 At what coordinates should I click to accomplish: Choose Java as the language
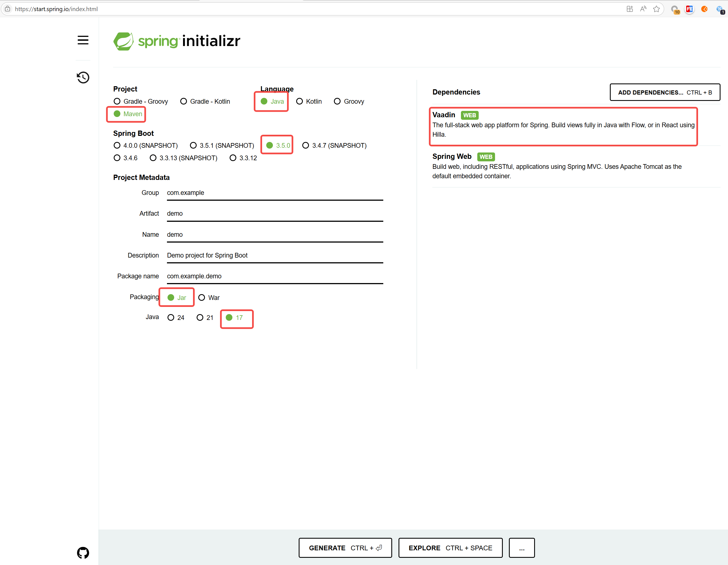[272, 101]
